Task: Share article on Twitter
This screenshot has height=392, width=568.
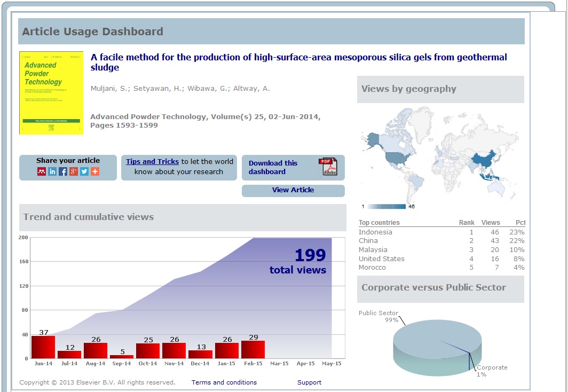Action: [x=84, y=171]
